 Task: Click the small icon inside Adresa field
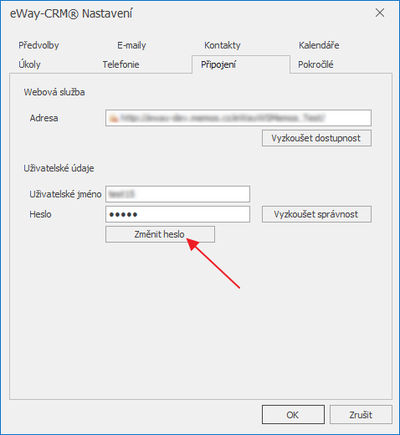[113, 118]
